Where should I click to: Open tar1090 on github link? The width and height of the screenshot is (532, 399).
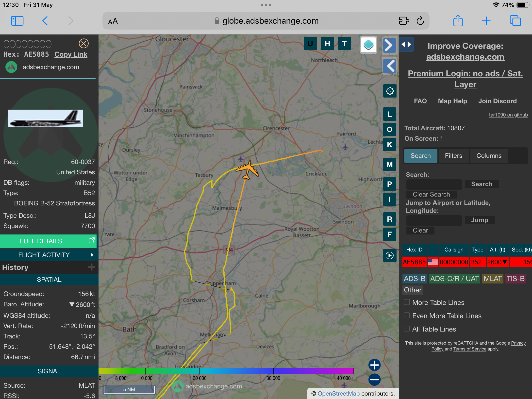pyautogui.click(x=508, y=115)
